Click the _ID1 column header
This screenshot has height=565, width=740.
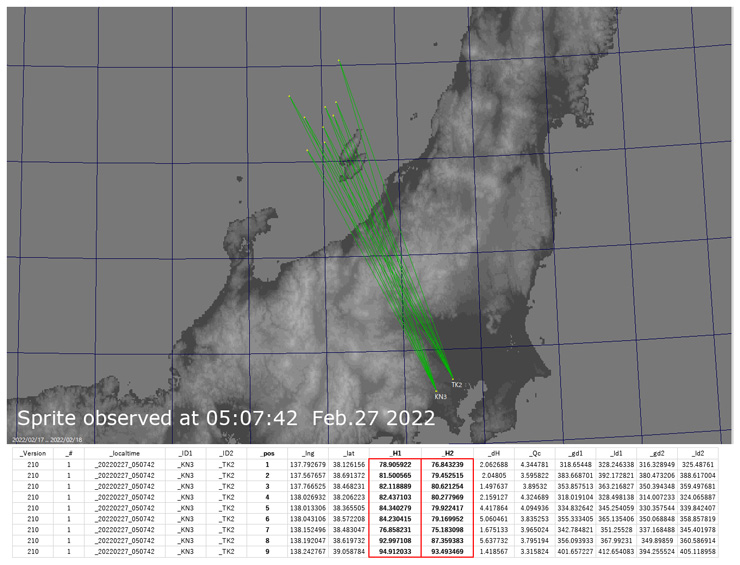(185, 454)
